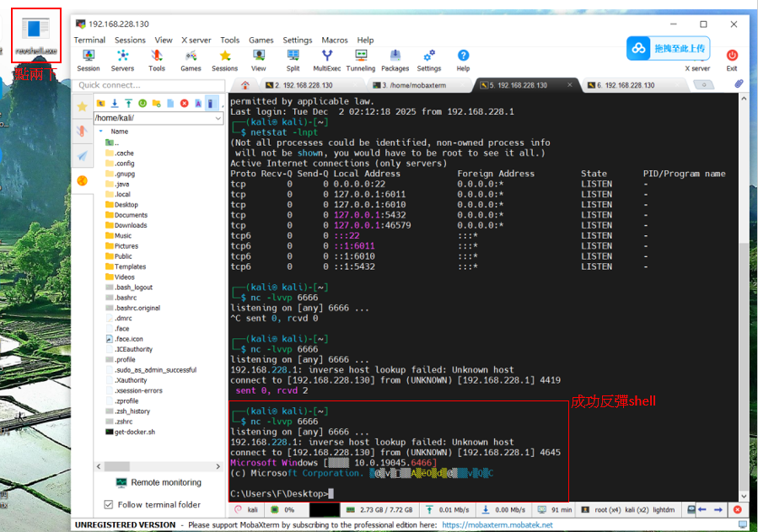Open the Session toolbar icon

click(89, 61)
